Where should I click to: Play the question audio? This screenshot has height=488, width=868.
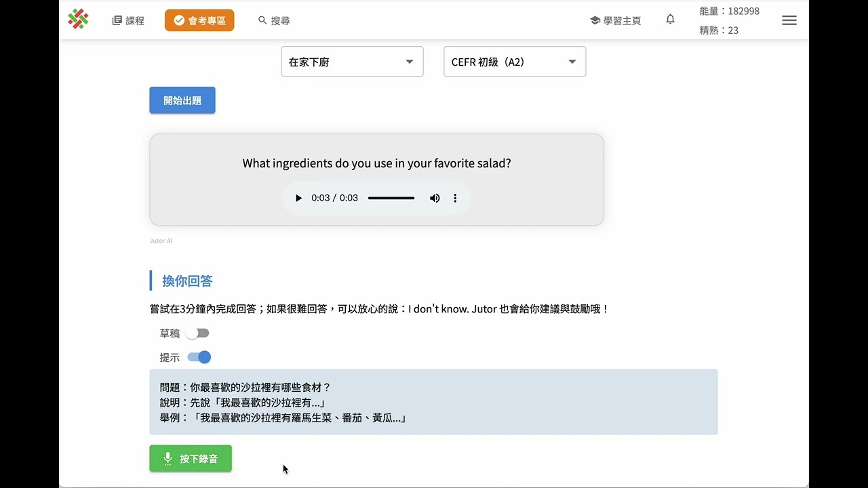[x=298, y=198]
